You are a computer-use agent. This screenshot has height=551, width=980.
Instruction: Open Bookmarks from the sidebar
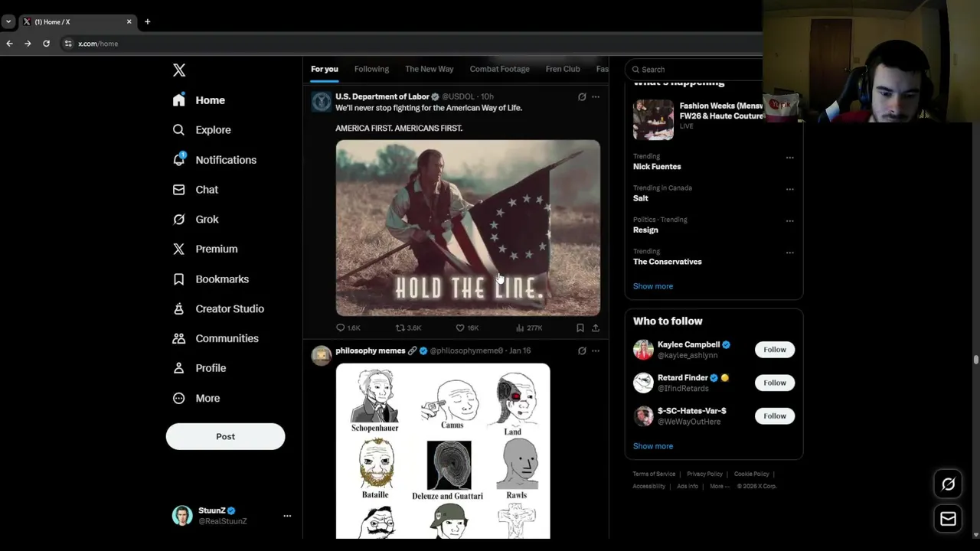coord(211,279)
